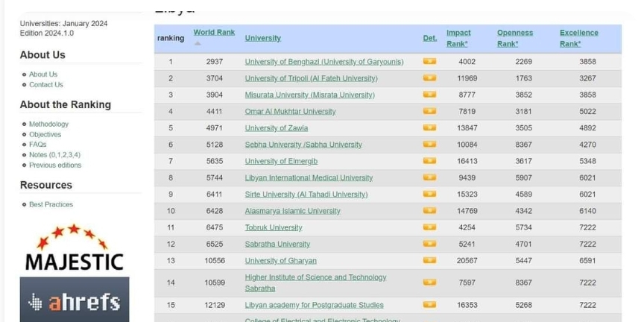Sort by Excellence Rank column
The width and height of the screenshot is (644, 322).
pyautogui.click(x=579, y=38)
